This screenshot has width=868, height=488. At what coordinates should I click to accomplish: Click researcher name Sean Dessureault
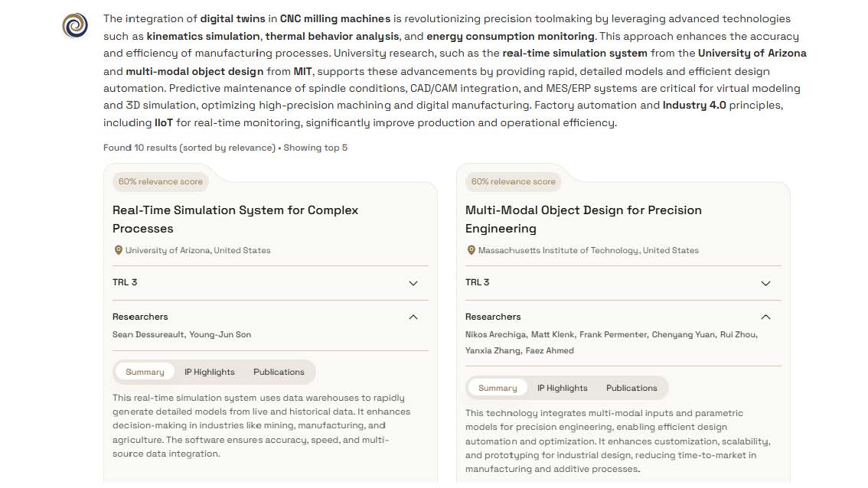click(x=148, y=334)
